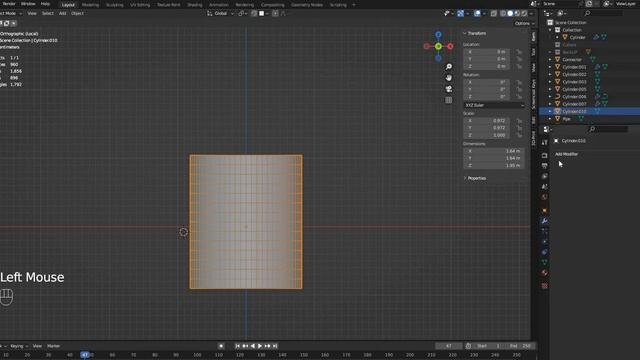Open the Object properties orange square tab
Viewport: 640px width, 360px height.
(544, 211)
